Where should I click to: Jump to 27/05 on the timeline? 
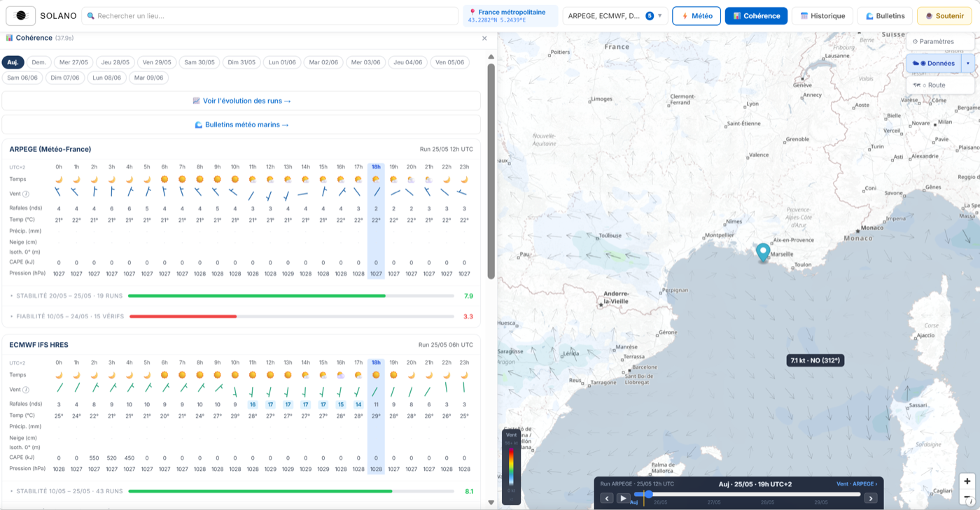click(713, 502)
